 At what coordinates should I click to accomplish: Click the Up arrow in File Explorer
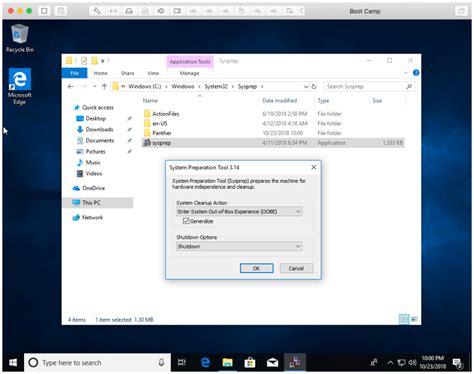pos(104,86)
